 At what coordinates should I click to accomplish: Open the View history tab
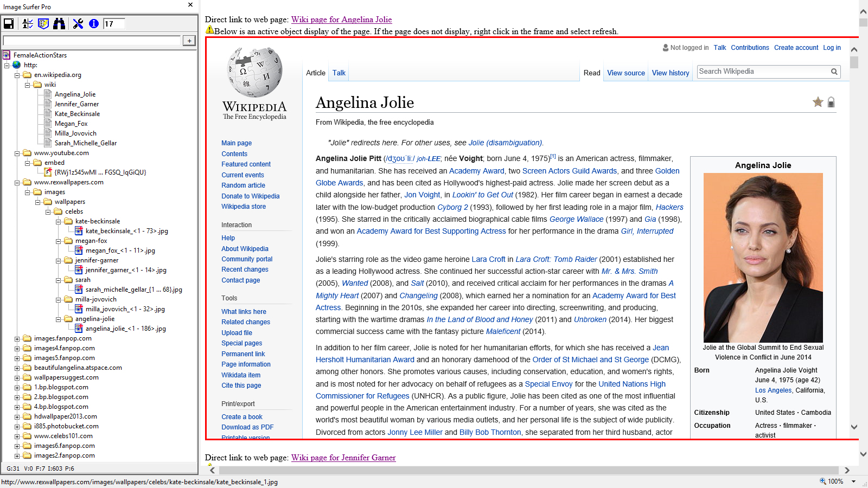671,73
